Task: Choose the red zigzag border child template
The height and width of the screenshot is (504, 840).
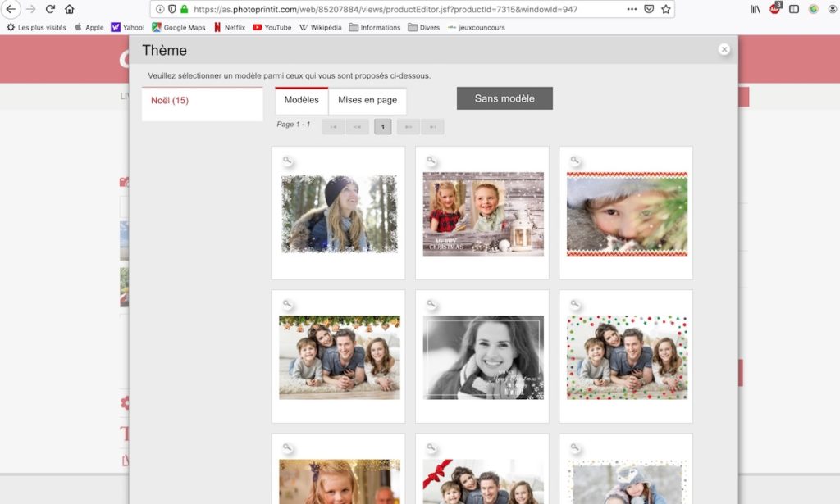Action: pyautogui.click(x=627, y=214)
